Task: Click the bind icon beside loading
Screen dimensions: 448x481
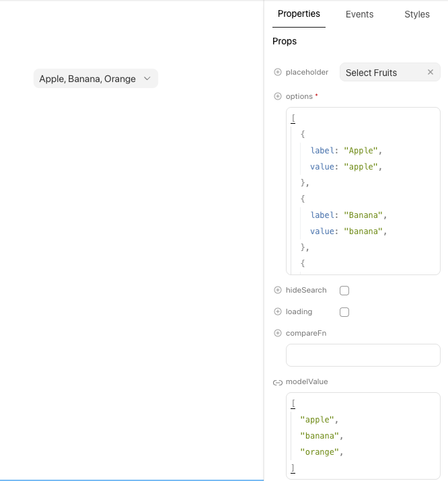Action: pyautogui.click(x=278, y=312)
